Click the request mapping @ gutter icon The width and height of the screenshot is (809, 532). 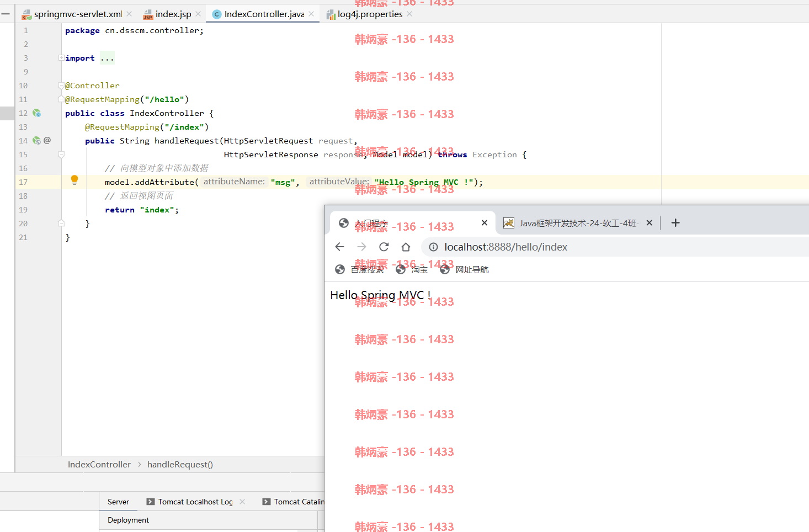[47, 141]
